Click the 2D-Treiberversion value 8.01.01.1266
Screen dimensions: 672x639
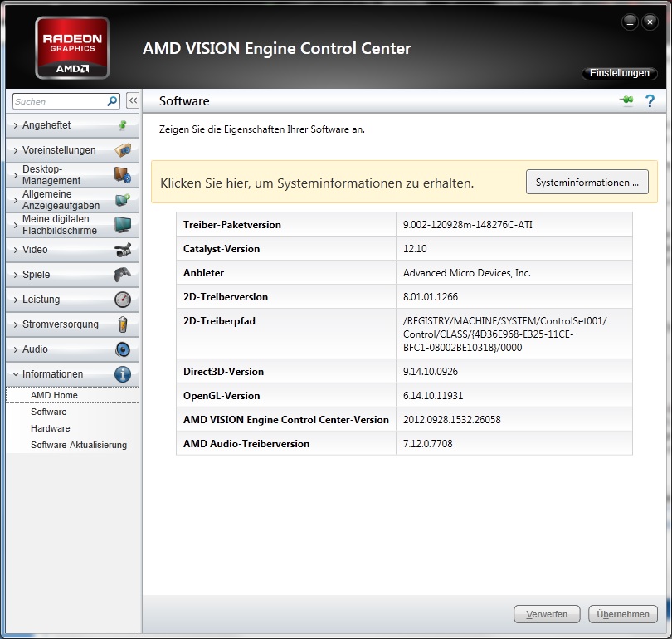(431, 296)
